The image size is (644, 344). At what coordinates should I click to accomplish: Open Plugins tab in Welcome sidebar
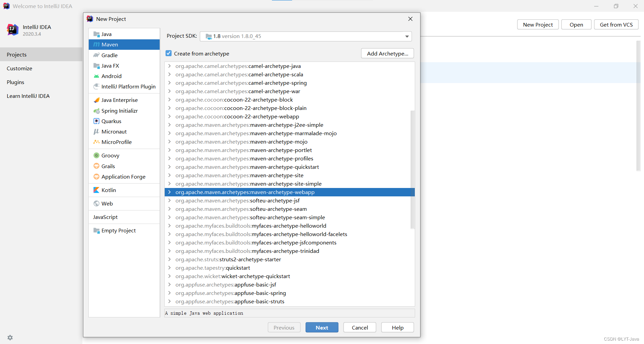pos(41,82)
